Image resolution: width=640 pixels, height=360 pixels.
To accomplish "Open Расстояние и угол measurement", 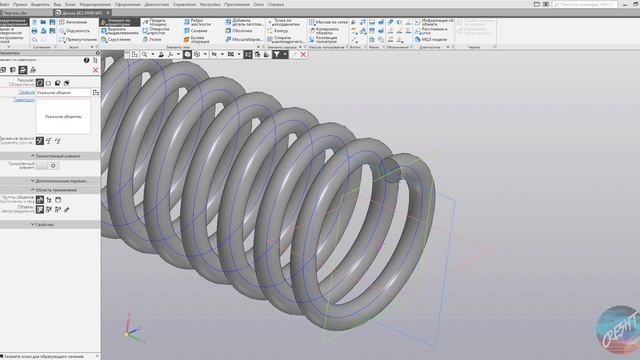I will [431, 31].
